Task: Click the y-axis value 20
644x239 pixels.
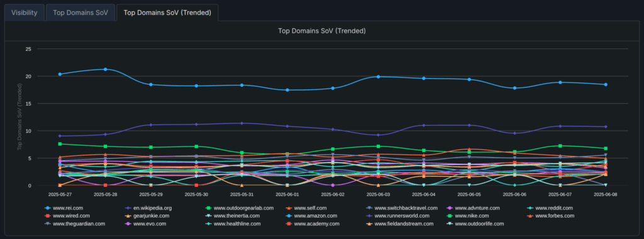Action: tap(28, 76)
